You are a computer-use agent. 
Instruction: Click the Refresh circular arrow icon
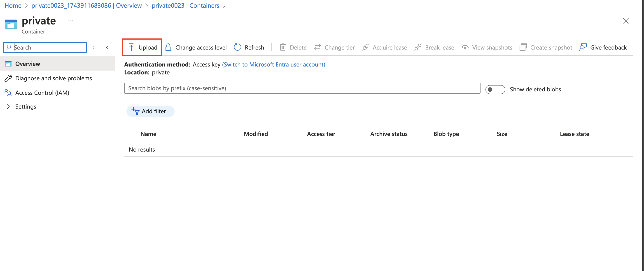coord(237,47)
